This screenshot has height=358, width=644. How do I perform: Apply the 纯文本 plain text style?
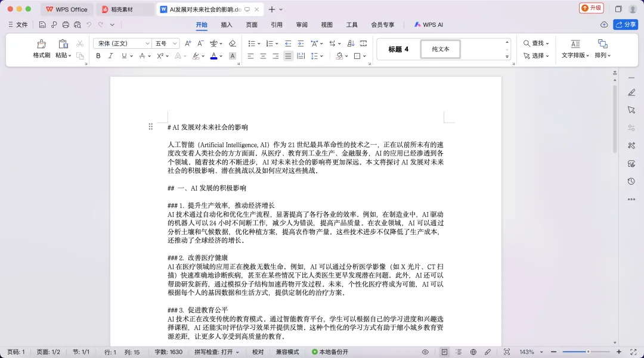tap(440, 49)
